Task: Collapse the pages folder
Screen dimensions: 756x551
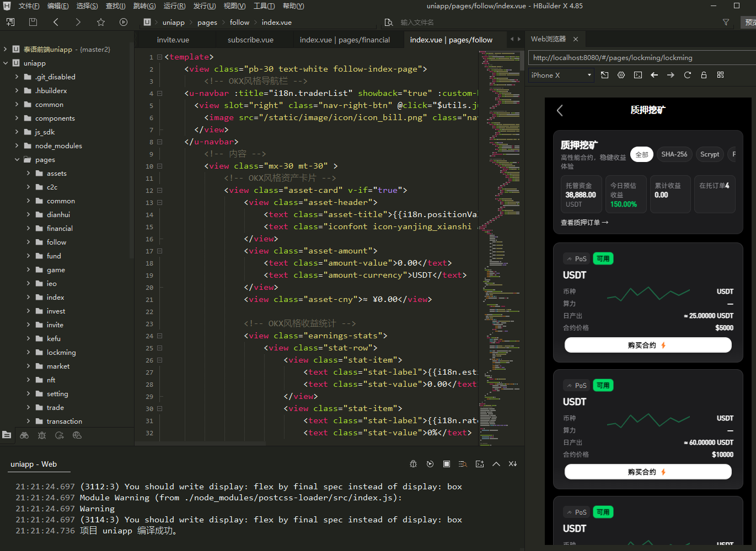Action: 17,160
